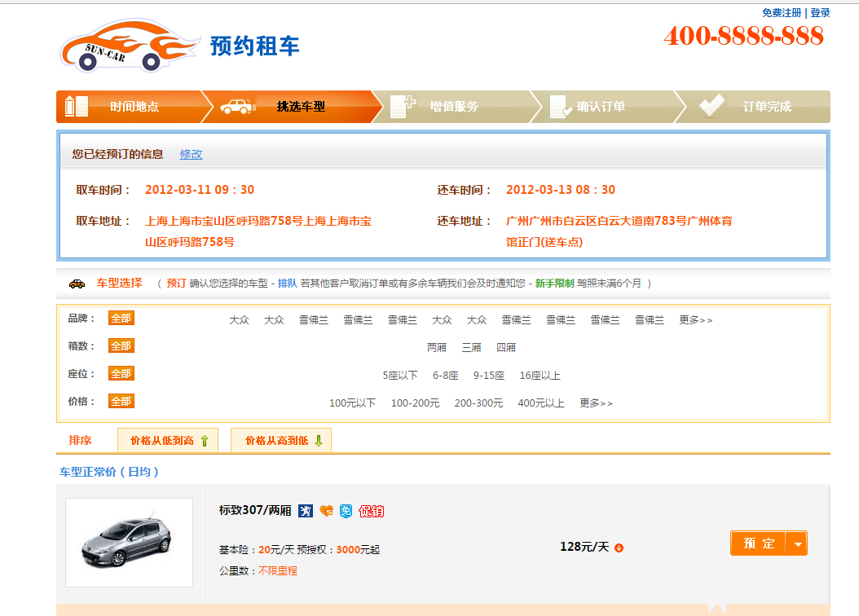The image size is (859, 616).
Task: Switch to 价格从高到低 sort tab
Action: click(280, 439)
